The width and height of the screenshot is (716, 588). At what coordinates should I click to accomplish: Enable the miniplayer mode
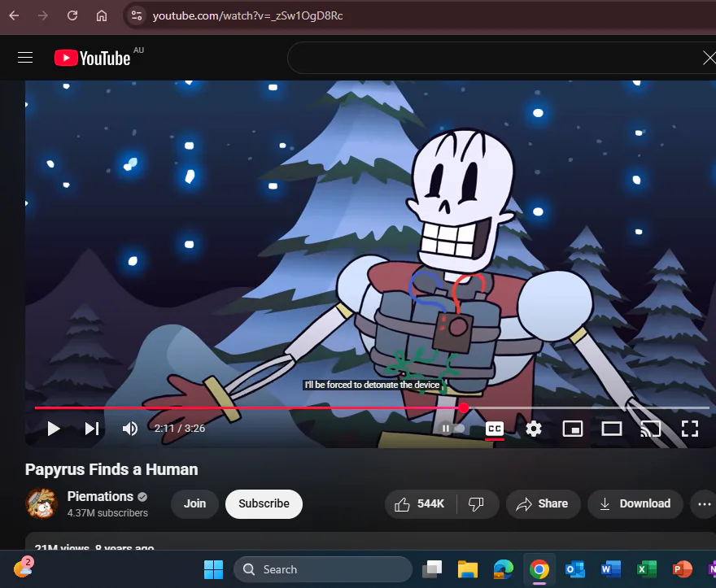point(572,429)
